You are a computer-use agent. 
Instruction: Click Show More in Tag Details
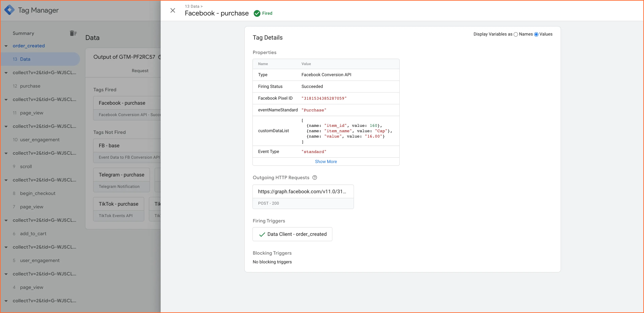click(326, 161)
